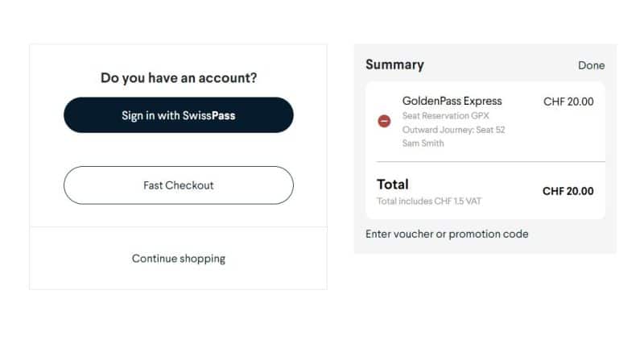Click the Total includes CHF 1.5 VAT note
The height and width of the screenshot is (357, 644).
click(428, 201)
